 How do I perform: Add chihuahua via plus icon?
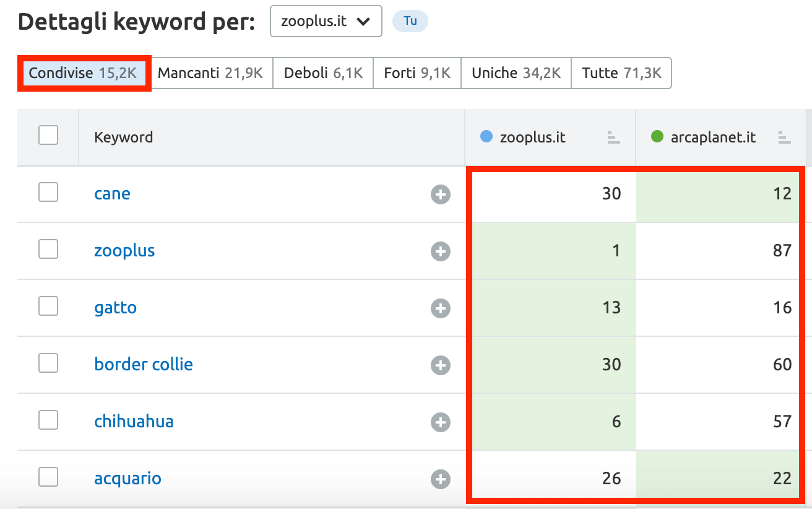coord(441,422)
